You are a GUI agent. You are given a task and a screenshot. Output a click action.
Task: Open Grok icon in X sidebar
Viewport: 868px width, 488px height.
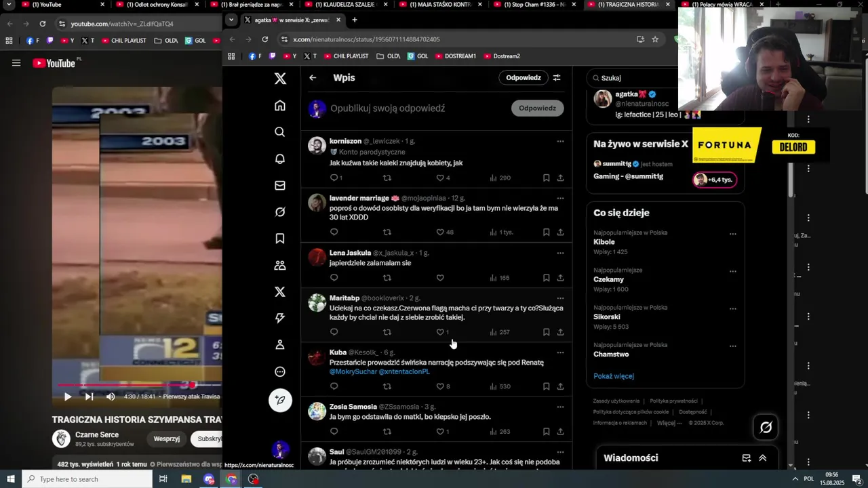[x=280, y=212]
